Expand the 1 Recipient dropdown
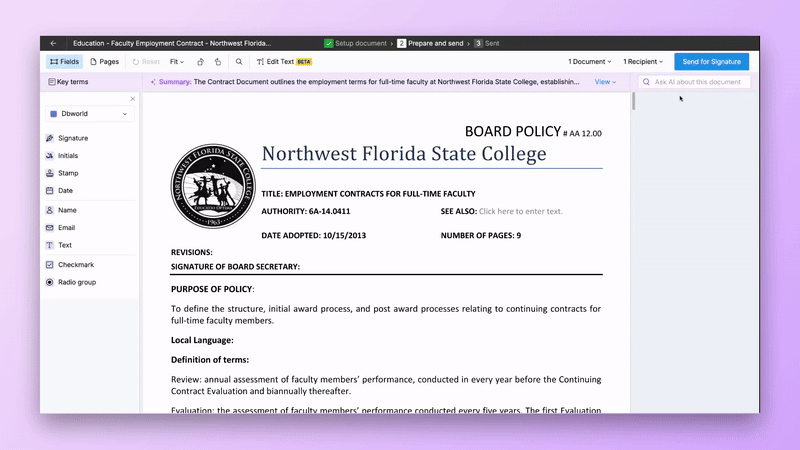The width and height of the screenshot is (800, 450). (643, 62)
